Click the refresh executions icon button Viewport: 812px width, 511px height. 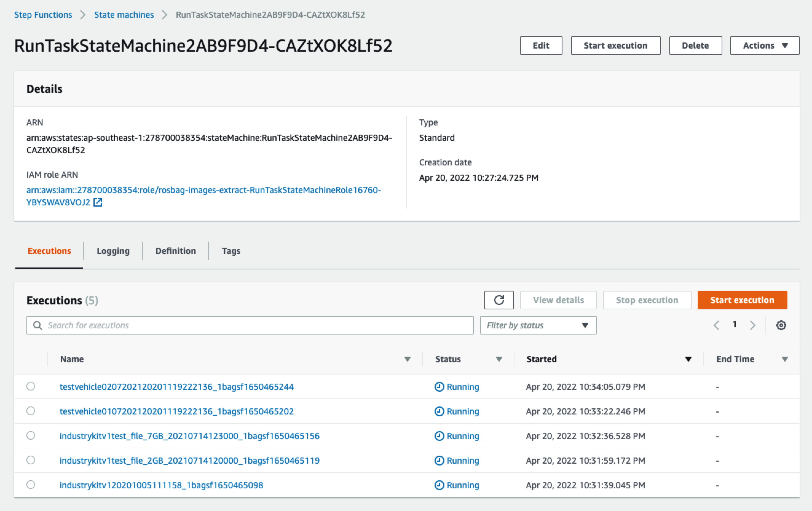[499, 300]
